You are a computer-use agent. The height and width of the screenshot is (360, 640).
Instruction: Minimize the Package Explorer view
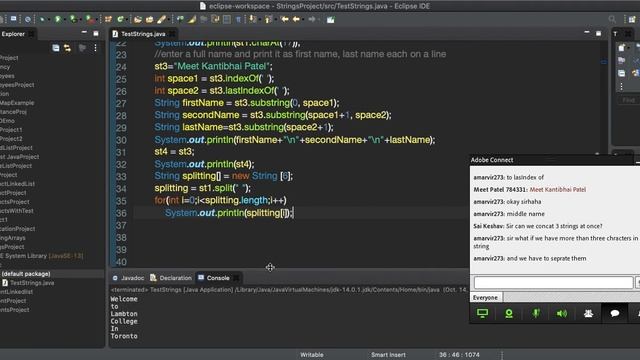click(x=84, y=33)
